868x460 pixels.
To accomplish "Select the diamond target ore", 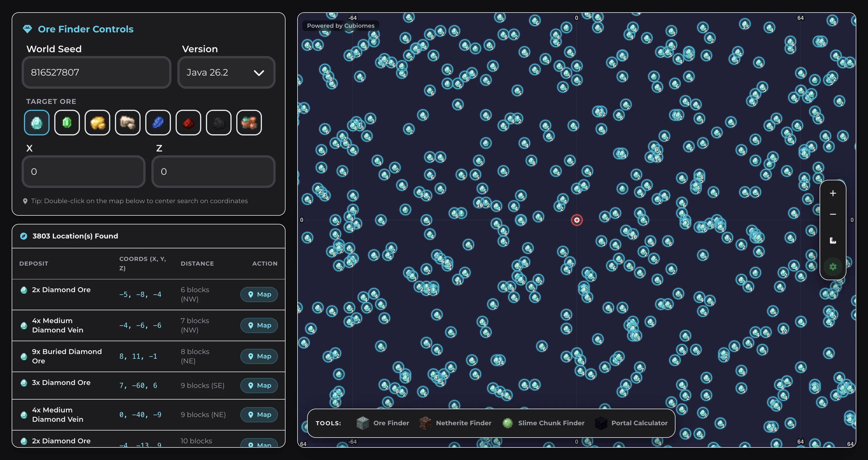I will point(37,122).
